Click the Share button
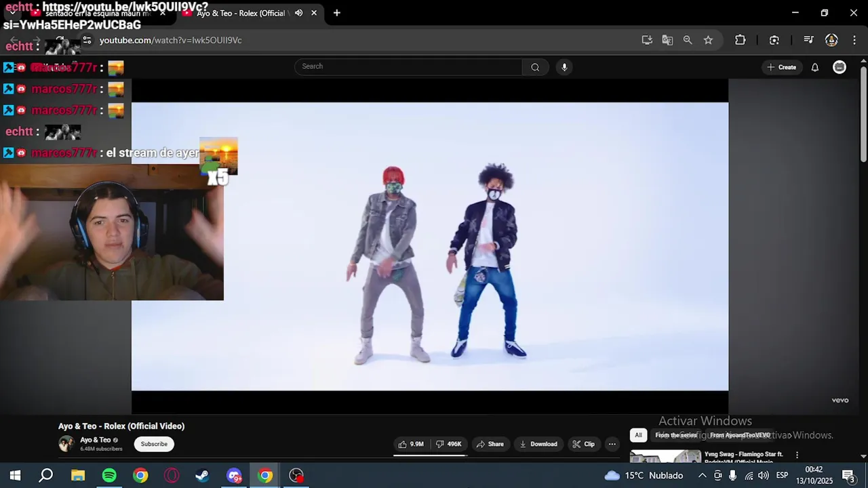The height and width of the screenshot is (488, 868). pos(490,444)
